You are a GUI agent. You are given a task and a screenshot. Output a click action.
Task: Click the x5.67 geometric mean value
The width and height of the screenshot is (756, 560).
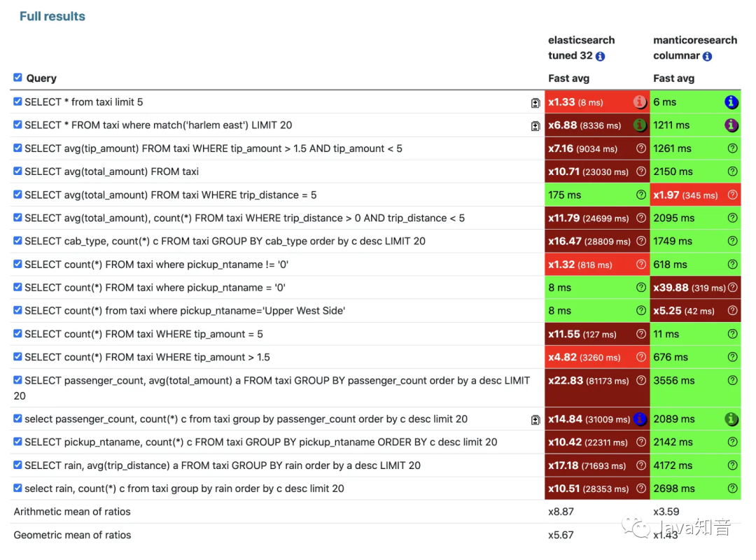coord(561,535)
